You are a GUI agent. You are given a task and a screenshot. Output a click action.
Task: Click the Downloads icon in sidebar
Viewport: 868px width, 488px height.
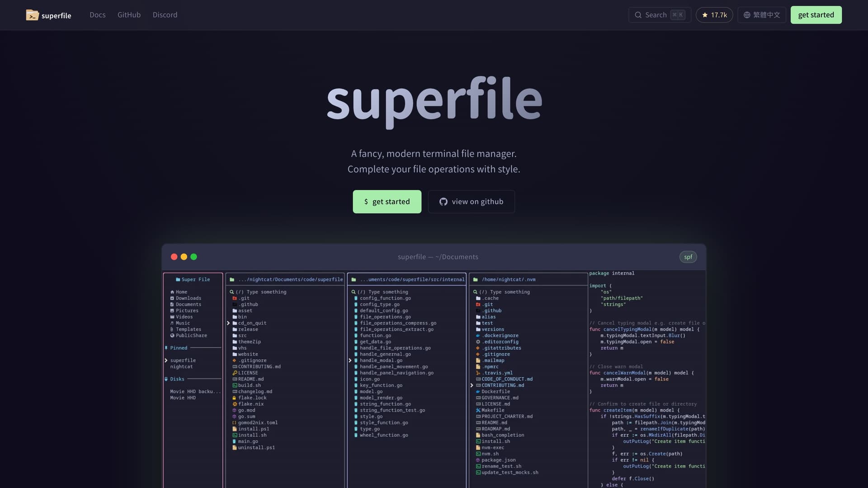coord(172,298)
